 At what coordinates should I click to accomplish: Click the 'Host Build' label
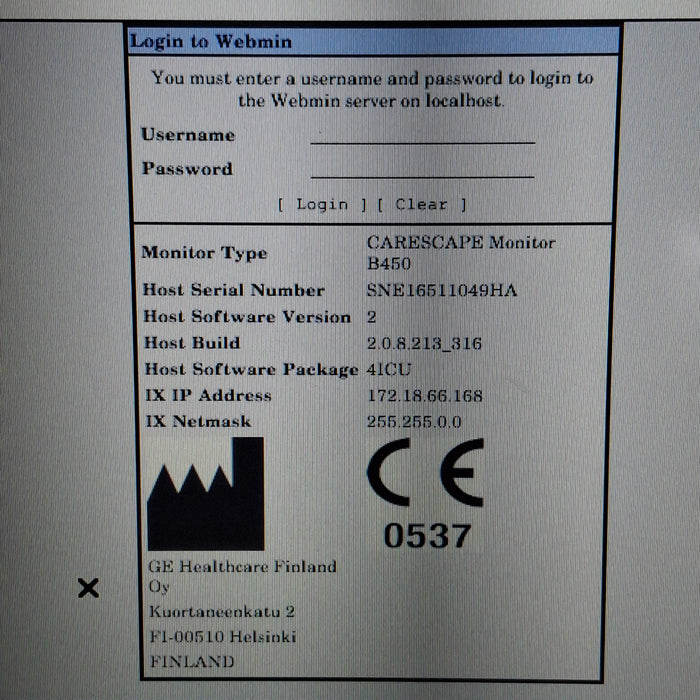pos(192,343)
